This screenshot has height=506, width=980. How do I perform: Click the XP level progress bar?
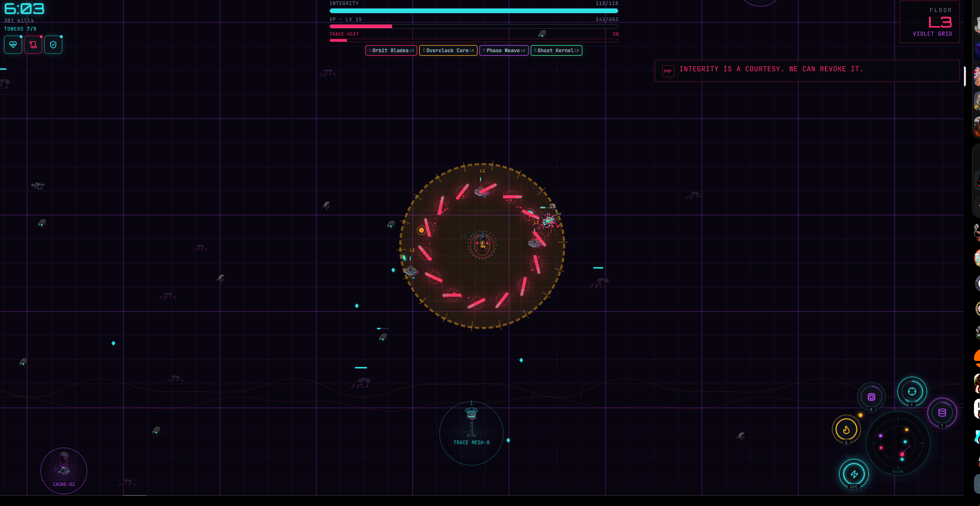point(474,26)
